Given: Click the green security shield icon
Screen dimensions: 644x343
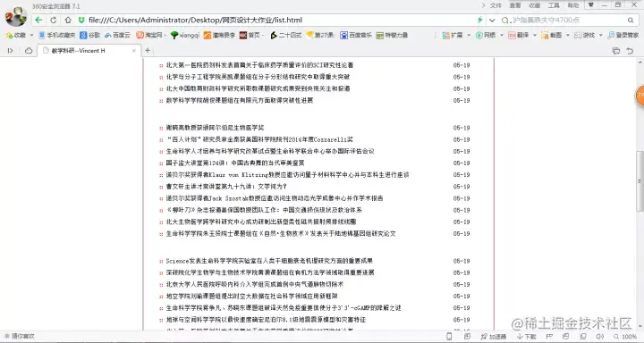Looking at the screenshot, I should tap(81, 20).
